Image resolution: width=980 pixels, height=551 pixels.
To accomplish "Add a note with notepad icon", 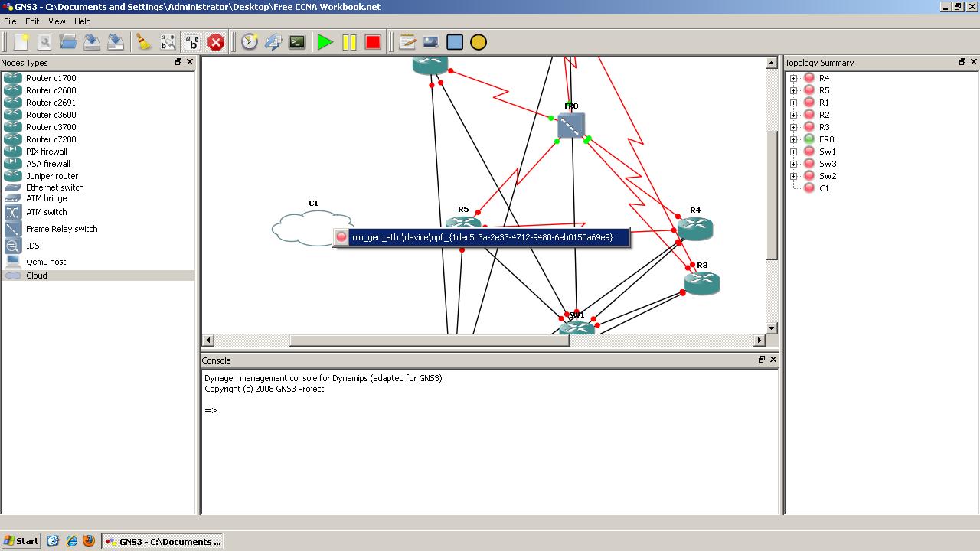I will (407, 42).
